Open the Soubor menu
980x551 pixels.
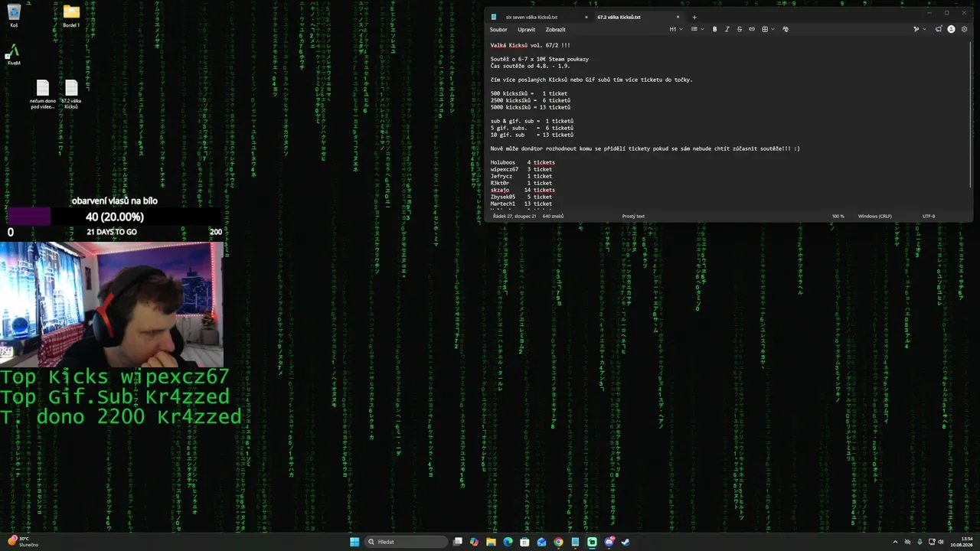[498, 29]
